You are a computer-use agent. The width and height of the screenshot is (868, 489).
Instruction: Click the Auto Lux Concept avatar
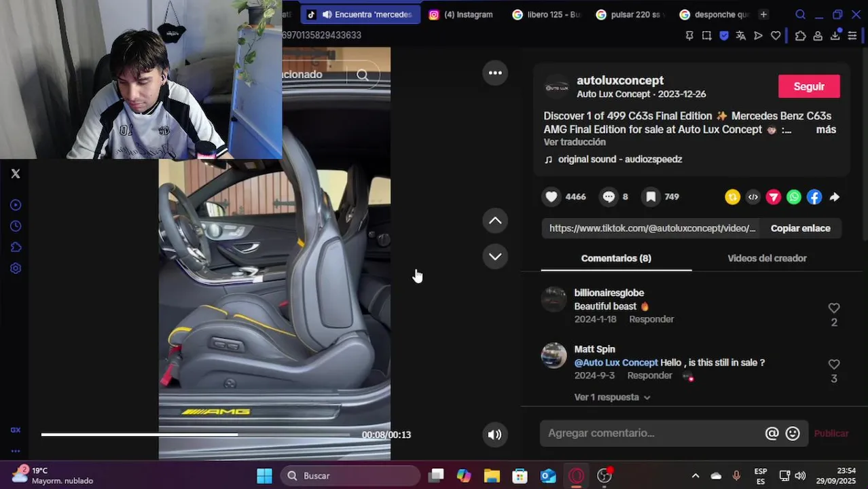[557, 88]
